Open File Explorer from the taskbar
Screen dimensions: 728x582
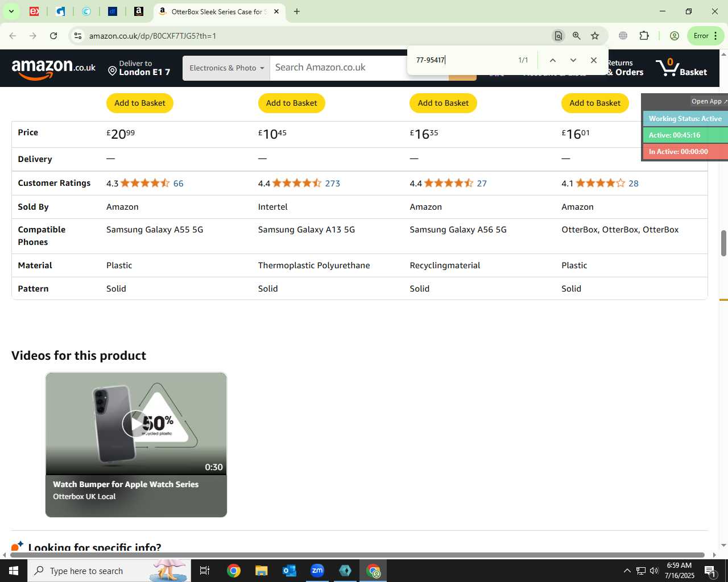tap(261, 571)
